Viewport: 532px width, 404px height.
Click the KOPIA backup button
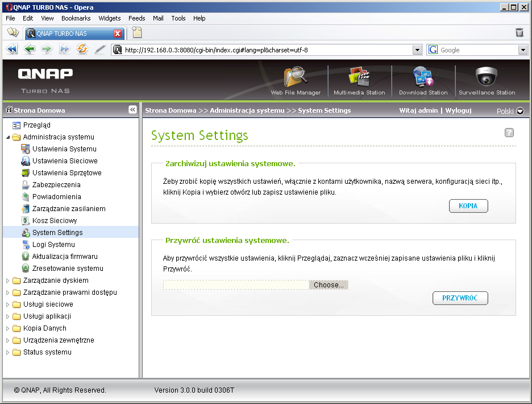tap(468, 206)
